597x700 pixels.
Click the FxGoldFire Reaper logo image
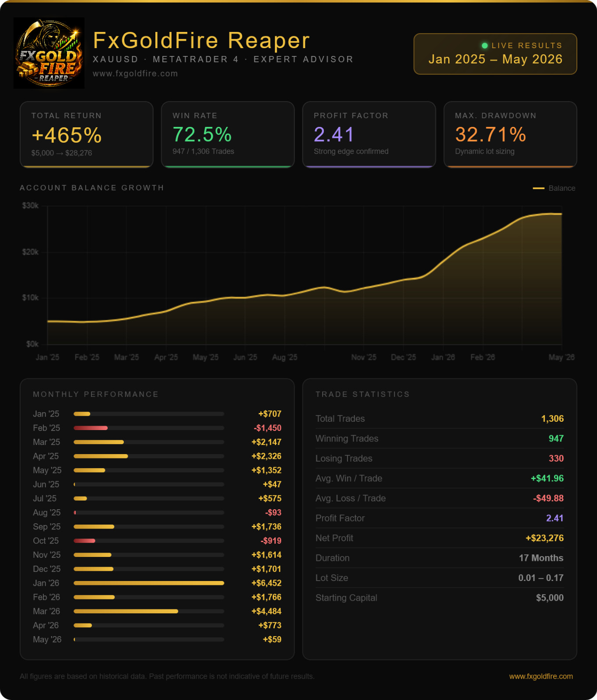49,53
